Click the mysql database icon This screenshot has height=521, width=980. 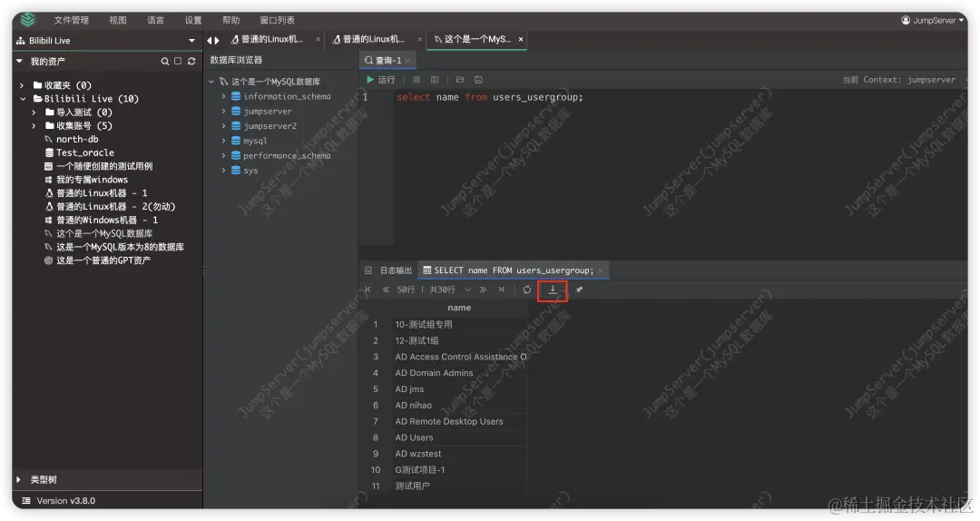point(236,141)
